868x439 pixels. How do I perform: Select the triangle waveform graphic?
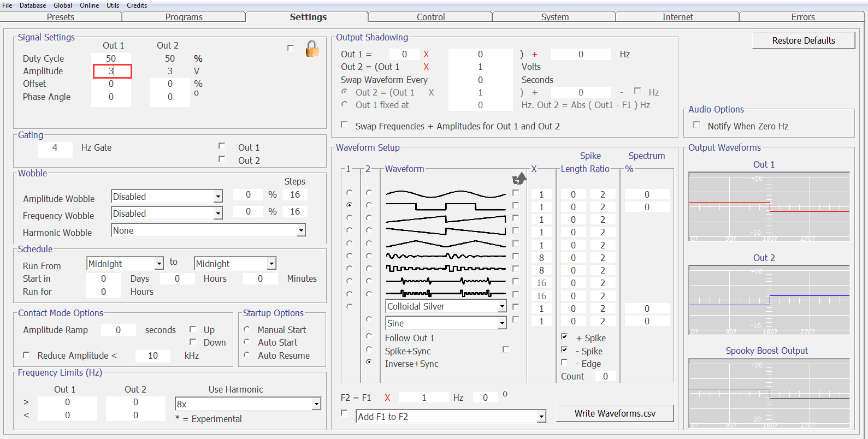[x=446, y=244]
